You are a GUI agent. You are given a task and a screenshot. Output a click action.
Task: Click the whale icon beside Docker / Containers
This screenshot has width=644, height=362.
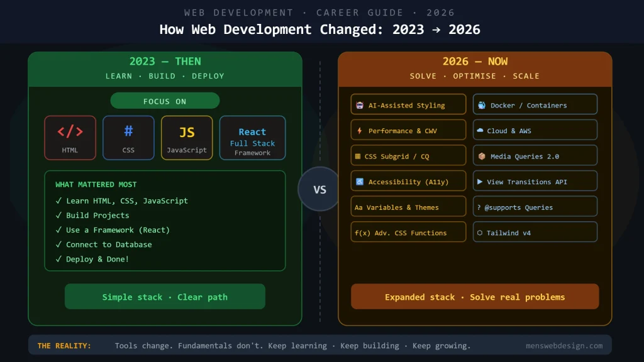point(482,105)
